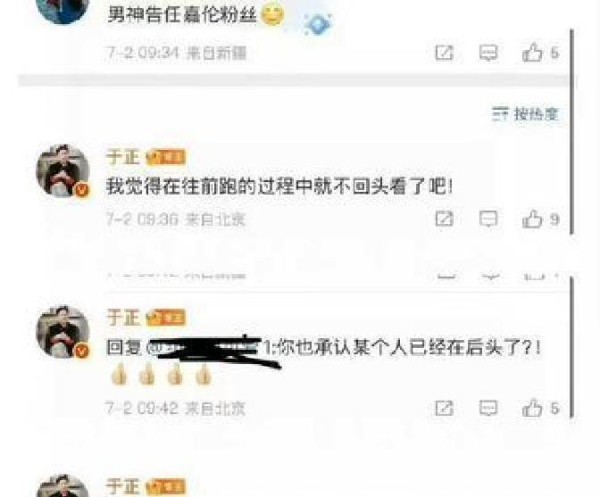Click the blurred mentioned username in the reply
The width and height of the screenshot is (600, 497).
click(210, 349)
